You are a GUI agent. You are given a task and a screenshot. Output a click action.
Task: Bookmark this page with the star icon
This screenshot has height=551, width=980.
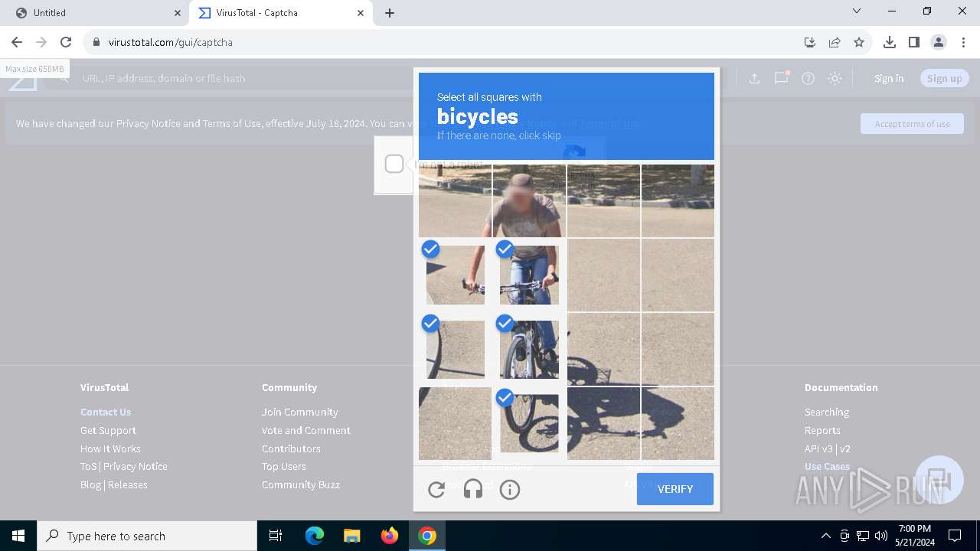tap(859, 42)
